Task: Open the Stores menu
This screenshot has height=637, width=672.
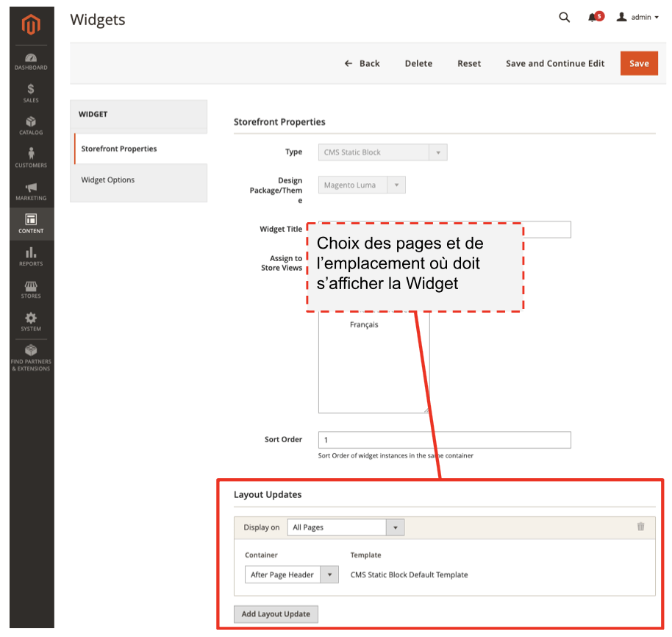Action: click(x=32, y=289)
